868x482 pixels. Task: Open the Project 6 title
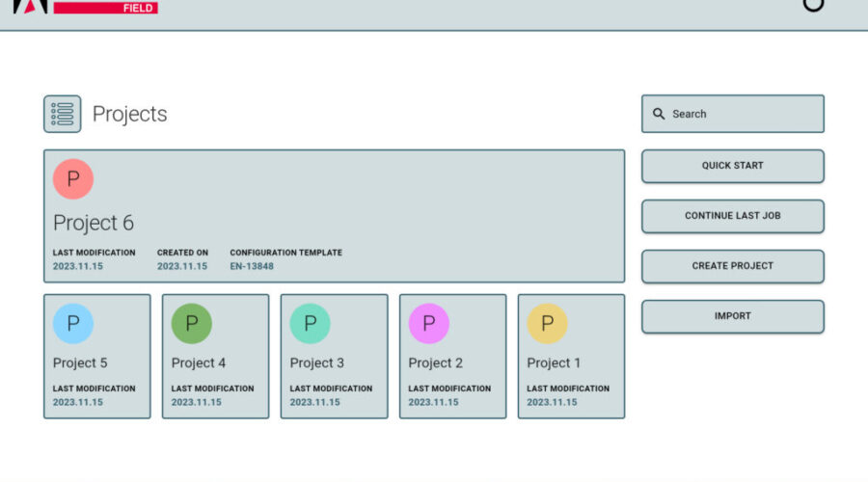[94, 223]
